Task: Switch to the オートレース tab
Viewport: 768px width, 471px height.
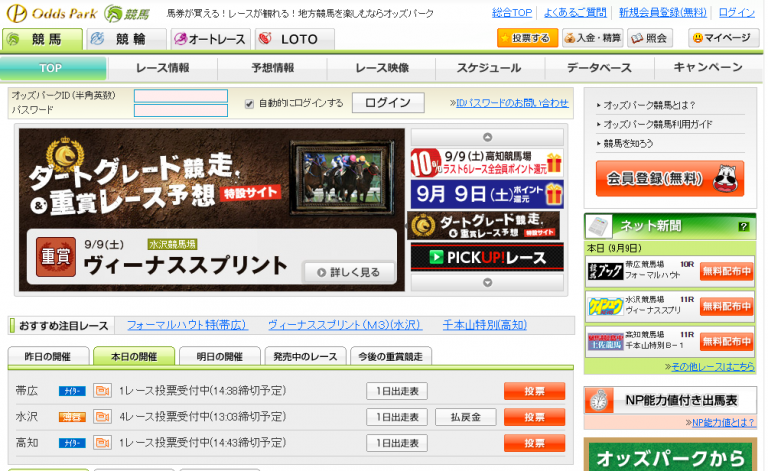Action: [x=211, y=39]
